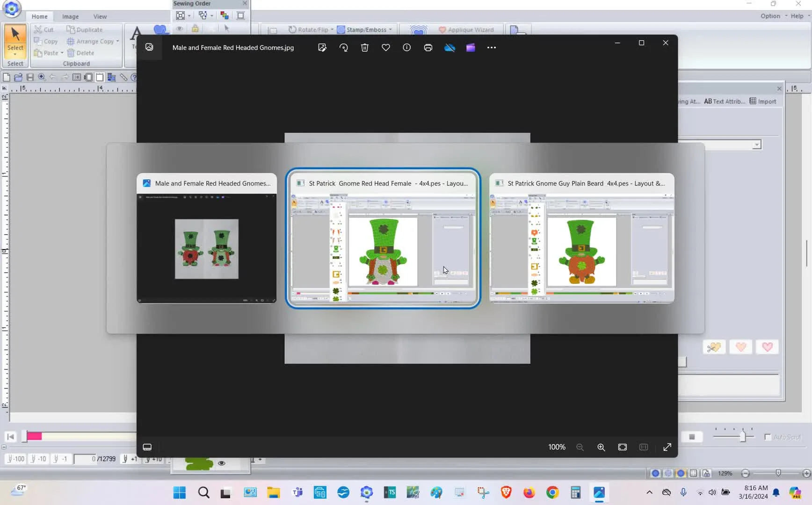Step back 10 stitches
The height and width of the screenshot is (505, 812).
click(38, 459)
